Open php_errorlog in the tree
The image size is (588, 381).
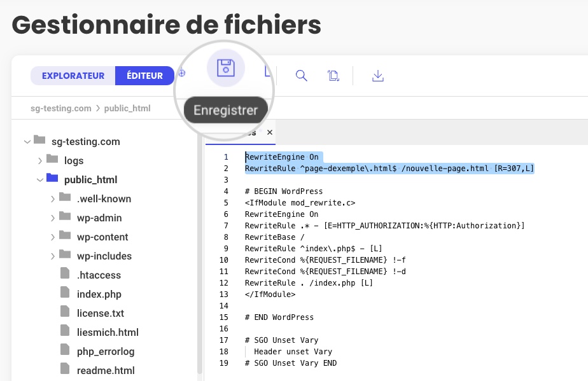tap(106, 352)
